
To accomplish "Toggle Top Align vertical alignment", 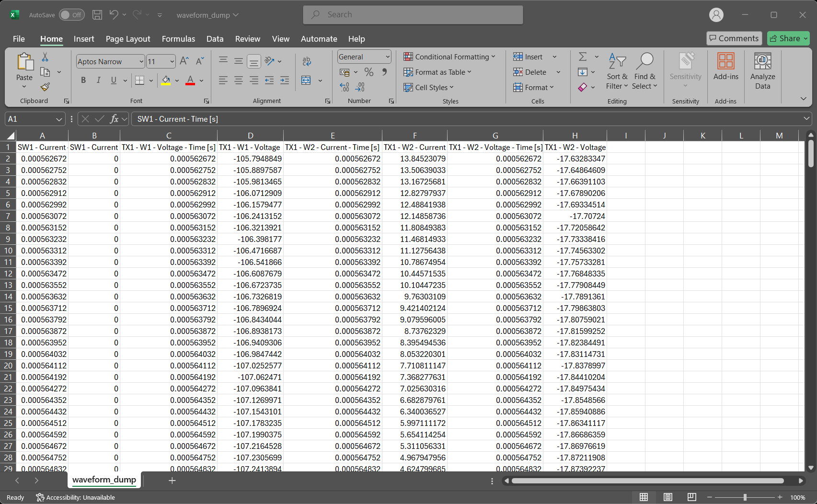I will (223, 61).
